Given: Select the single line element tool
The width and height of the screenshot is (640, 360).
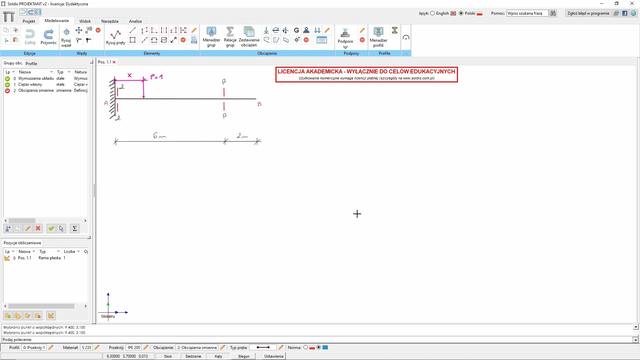Looking at the screenshot, I should point(132,30).
